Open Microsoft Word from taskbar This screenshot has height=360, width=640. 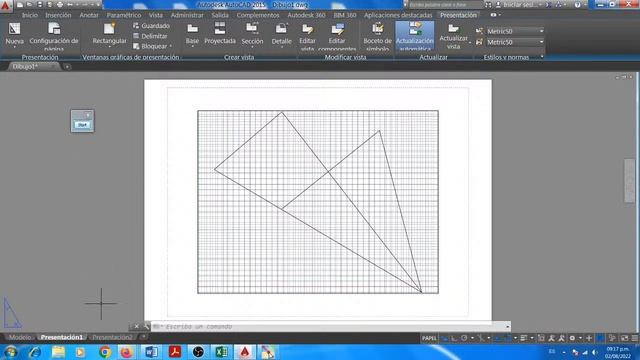click(x=151, y=352)
